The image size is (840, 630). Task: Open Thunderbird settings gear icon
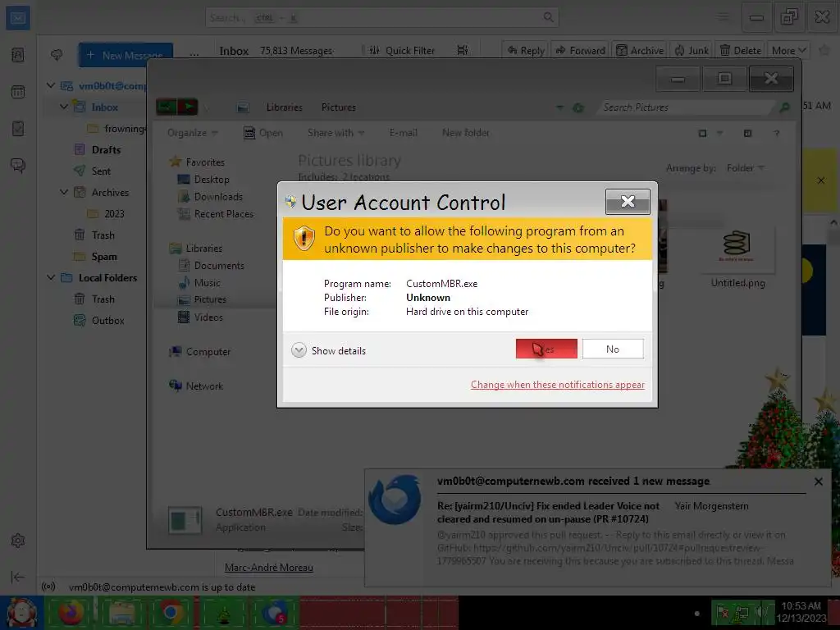[x=18, y=541]
